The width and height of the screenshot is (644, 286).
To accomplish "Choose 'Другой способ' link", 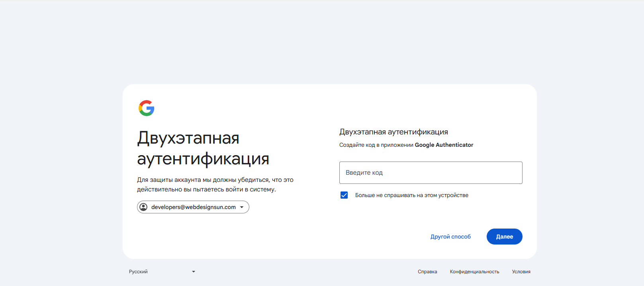I will click(450, 237).
